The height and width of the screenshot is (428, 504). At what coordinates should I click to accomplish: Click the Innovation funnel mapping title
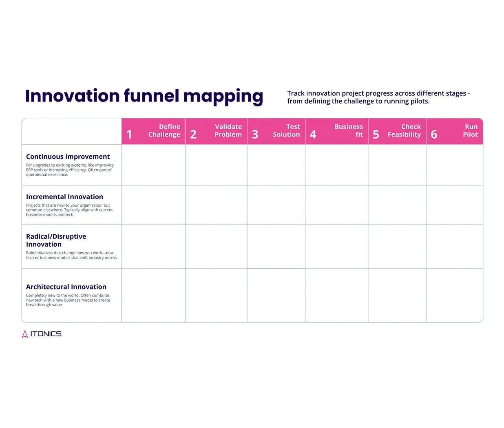pos(144,96)
